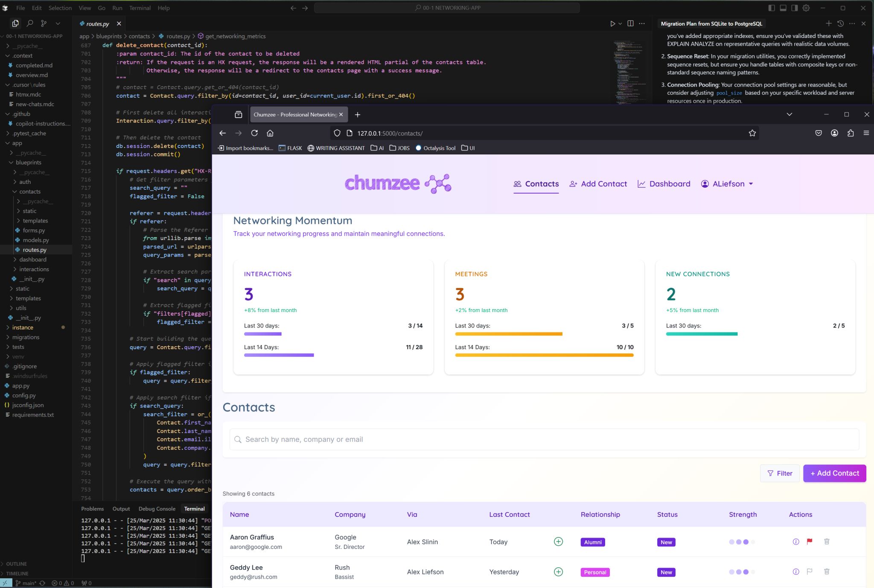Click Run Python file play icon
This screenshot has width=874, height=588.
[x=612, y=23]
